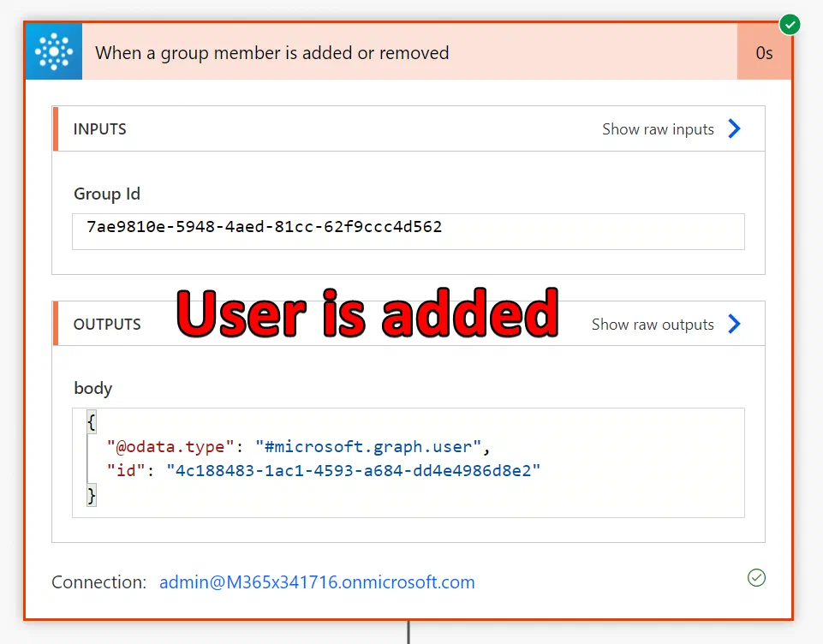Click the Show raw inputs link
Image resolution: width=823 pixels, height=644 pixels.
pos(658,129)
